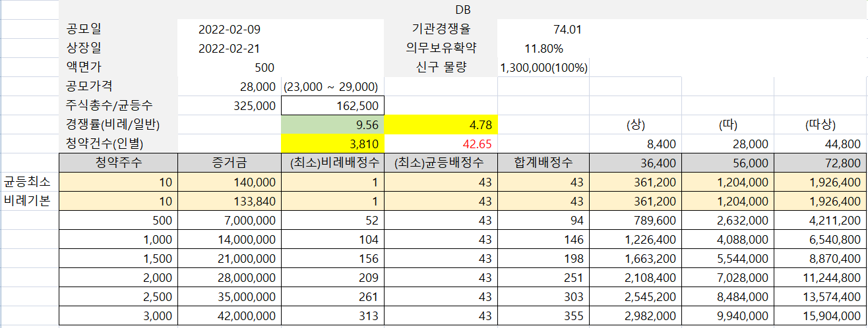Select the 11,244,800 cell

[x=821, y=278]
